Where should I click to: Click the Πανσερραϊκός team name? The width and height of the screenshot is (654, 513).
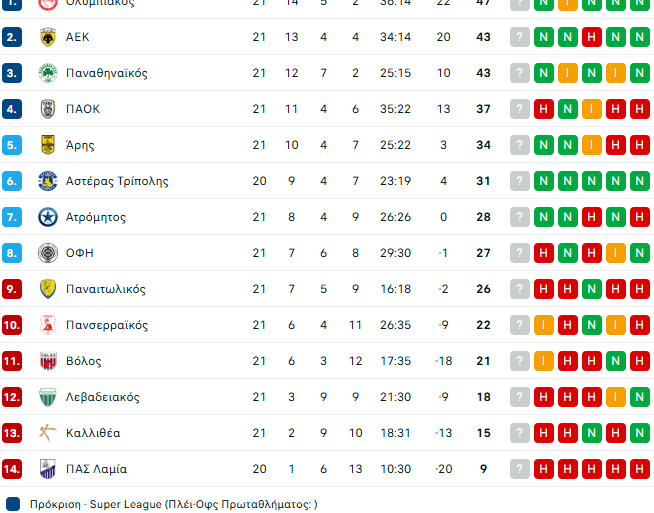(106, 325)
